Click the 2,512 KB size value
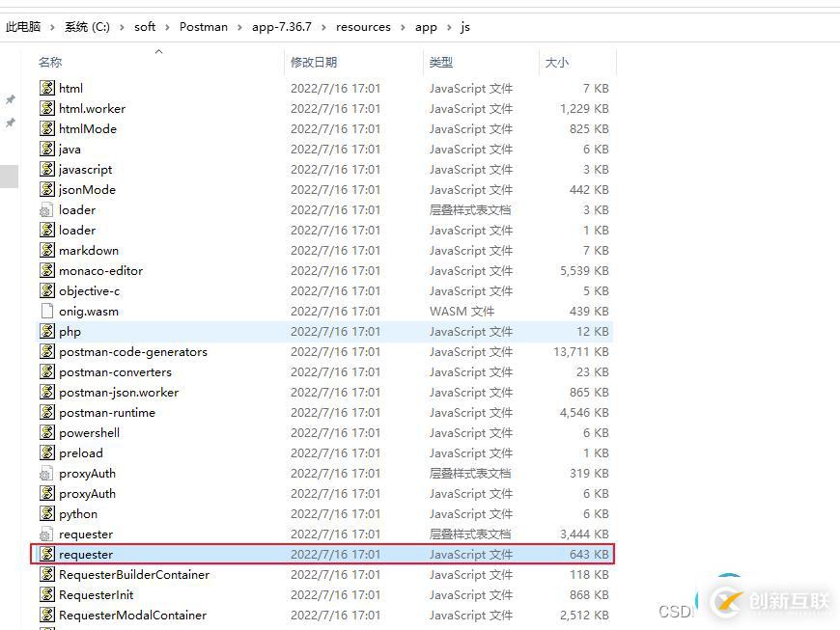The width and height of the screenshot is (840, 630). [584, 615]
